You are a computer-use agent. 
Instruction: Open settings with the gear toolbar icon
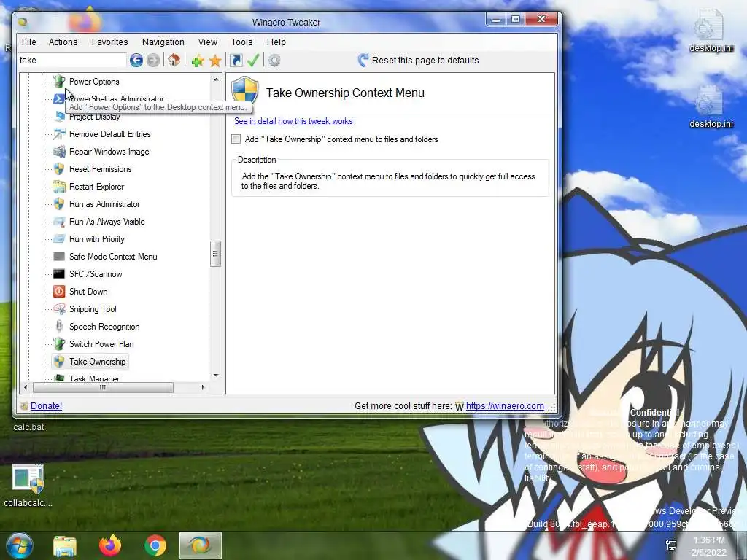click(274, 61)
